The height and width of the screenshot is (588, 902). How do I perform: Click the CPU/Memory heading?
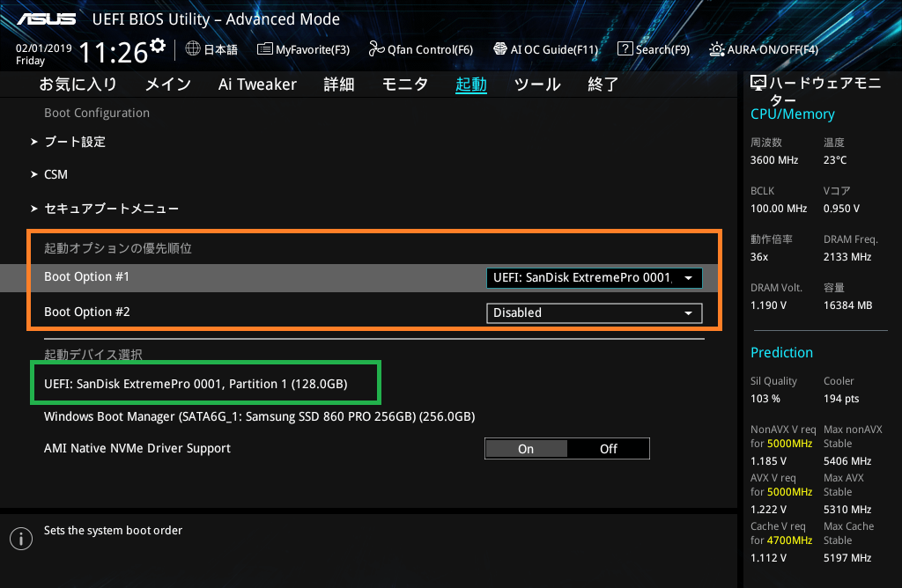792,114
